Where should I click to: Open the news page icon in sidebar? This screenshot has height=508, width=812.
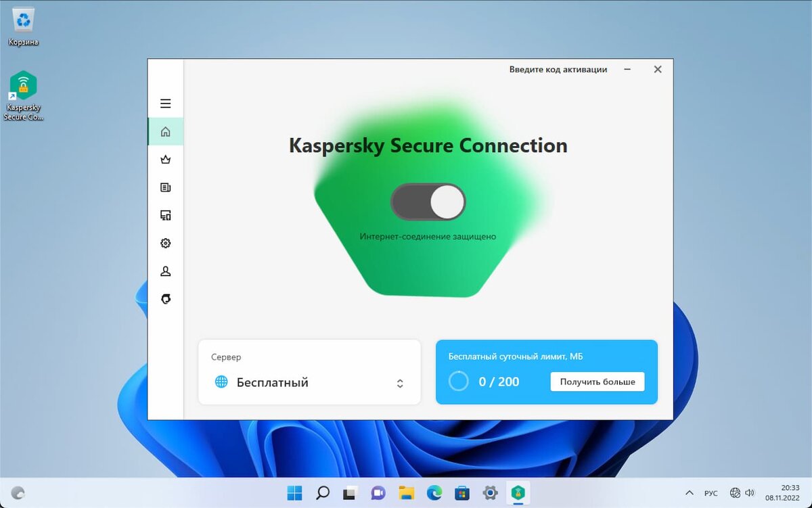tap(165, 187)
